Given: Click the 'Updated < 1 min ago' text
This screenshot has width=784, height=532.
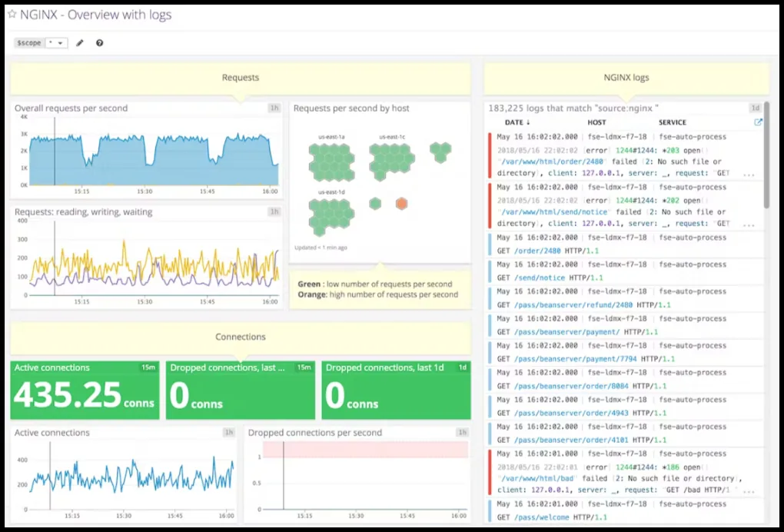Looking at the screenshot, I should [x=321, y=248].
